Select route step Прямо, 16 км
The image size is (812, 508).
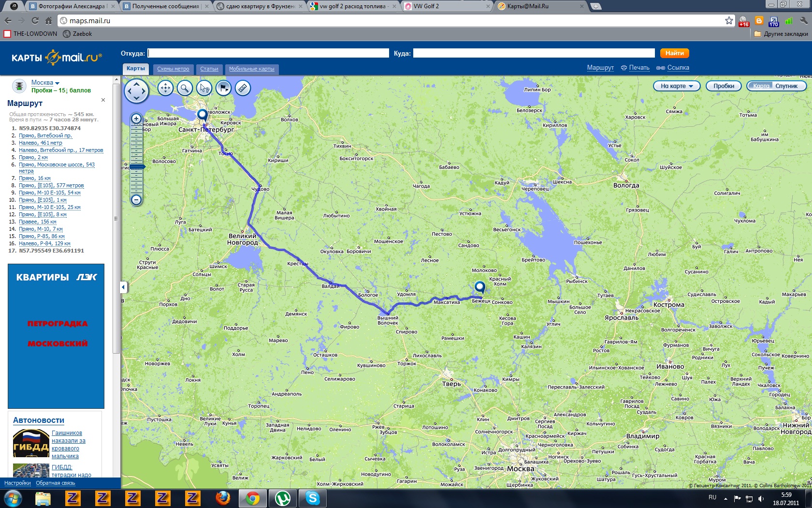coord(35,179)
